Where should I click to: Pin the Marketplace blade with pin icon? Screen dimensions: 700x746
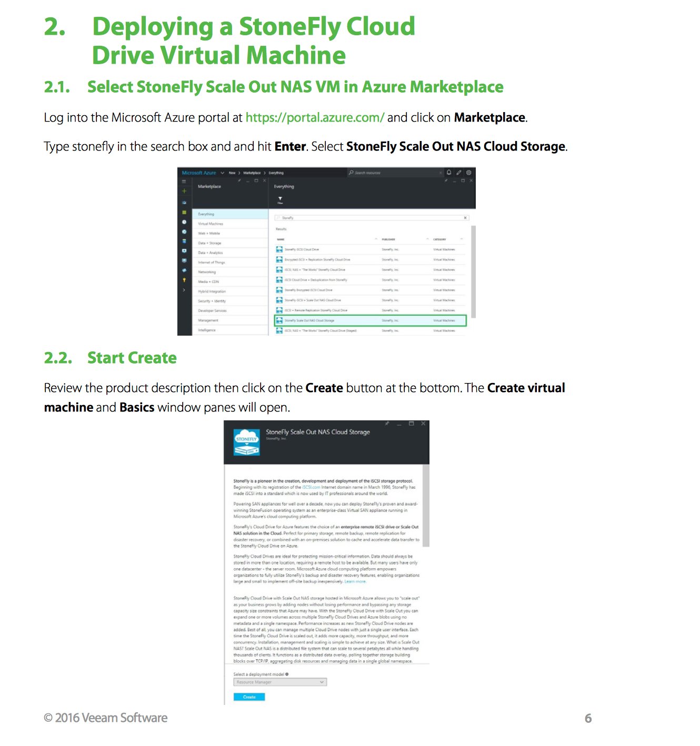click(239, 180)
